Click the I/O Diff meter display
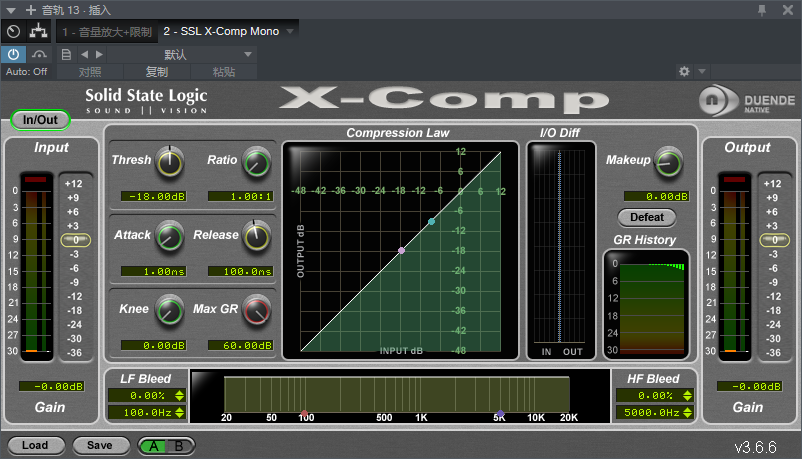 point(561,251)
